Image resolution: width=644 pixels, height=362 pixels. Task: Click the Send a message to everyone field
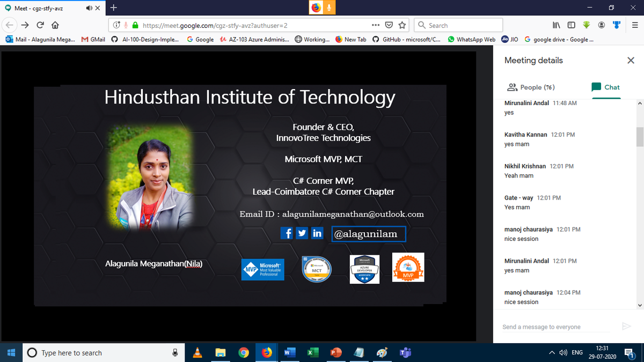[555, 327]
